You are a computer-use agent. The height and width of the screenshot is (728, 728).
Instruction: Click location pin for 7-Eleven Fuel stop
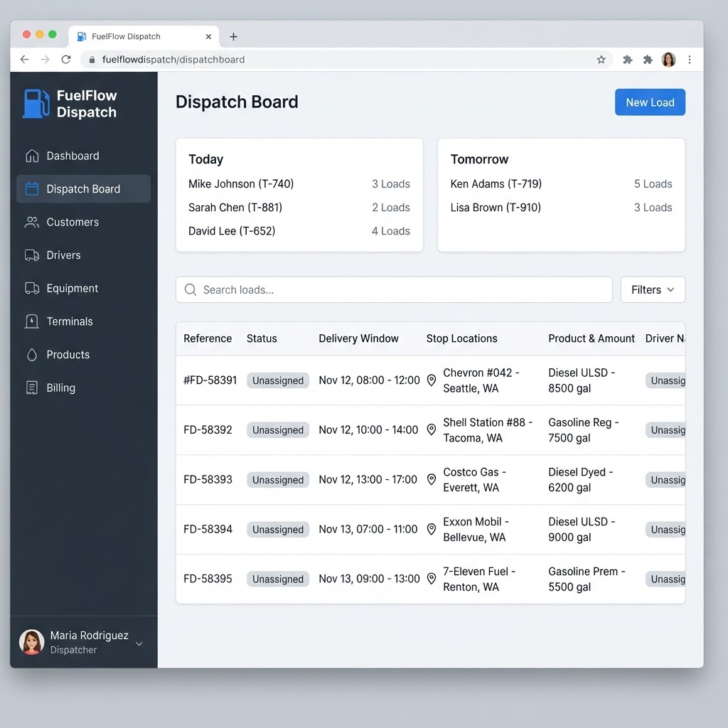click(432, 579)
